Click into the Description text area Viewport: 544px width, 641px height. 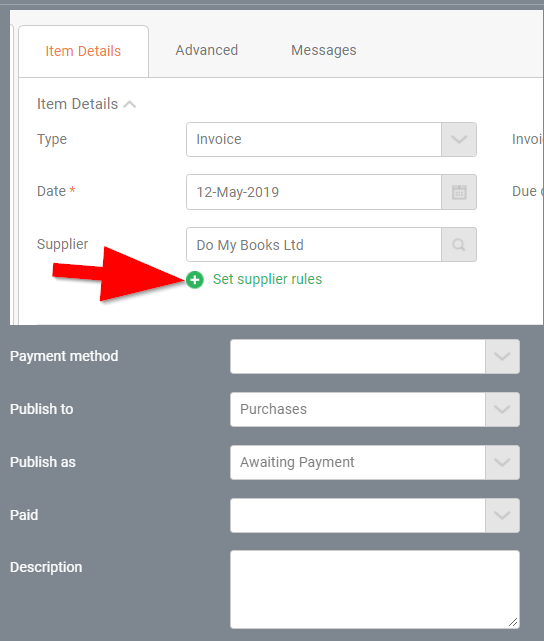(375, 589)
